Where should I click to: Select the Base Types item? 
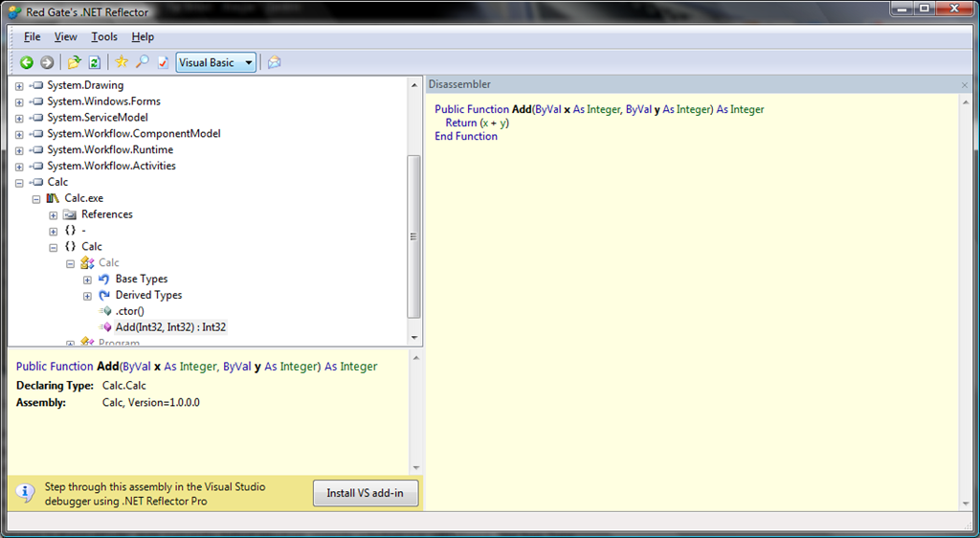[142, 279]
